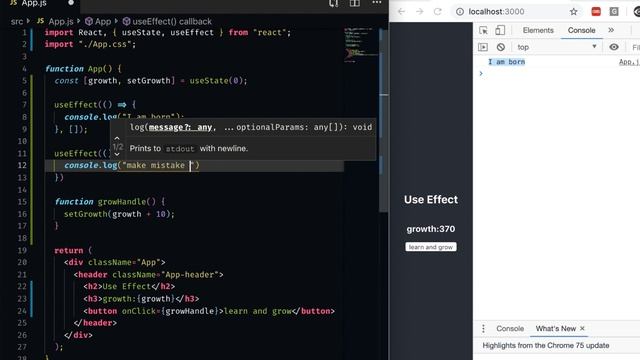The height and width of the screenshot is (360, 640).
Task: Click the unsaved dot on the App.js tab
Action: 71,3
